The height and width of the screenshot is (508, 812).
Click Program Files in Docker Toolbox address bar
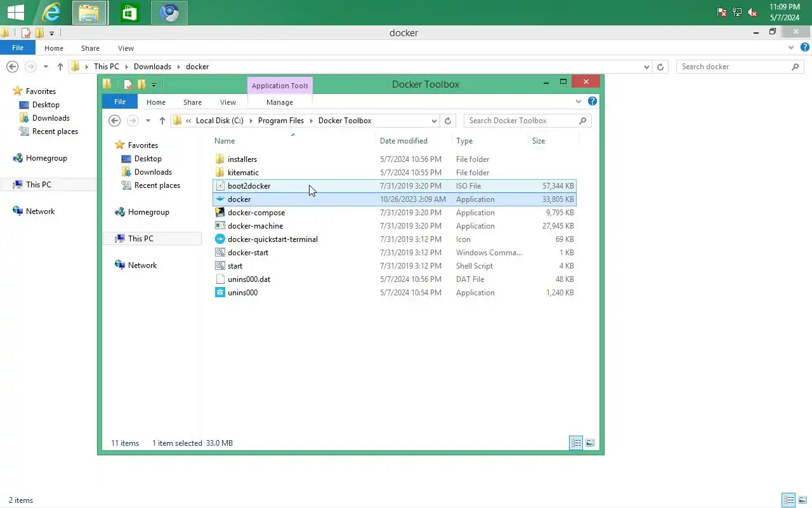(281, 121)
